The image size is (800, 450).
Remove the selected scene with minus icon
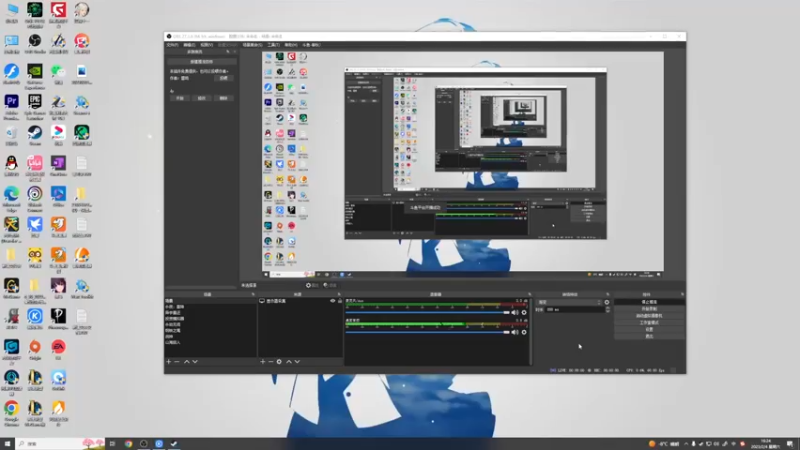coord(177,362)
